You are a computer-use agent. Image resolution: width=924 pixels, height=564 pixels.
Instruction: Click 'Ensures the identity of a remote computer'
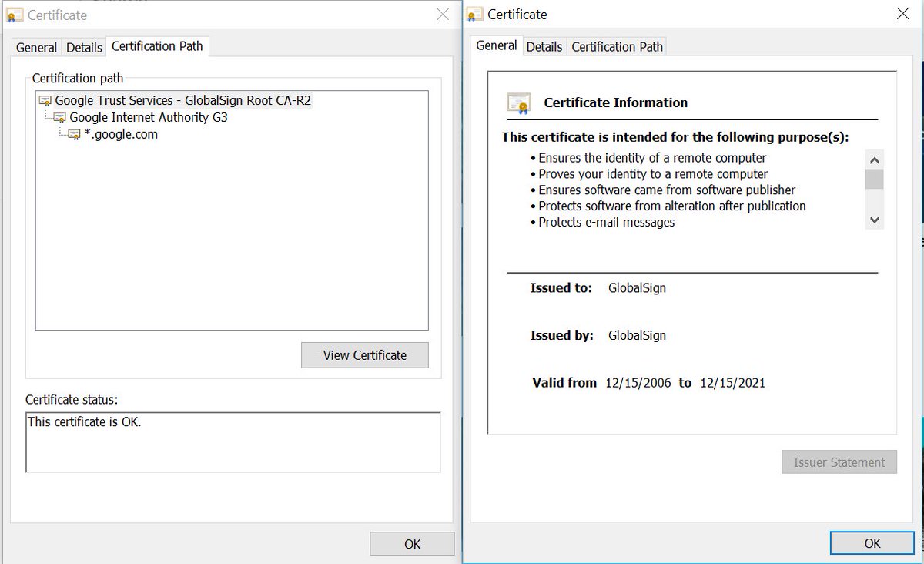tap(652, 158)
